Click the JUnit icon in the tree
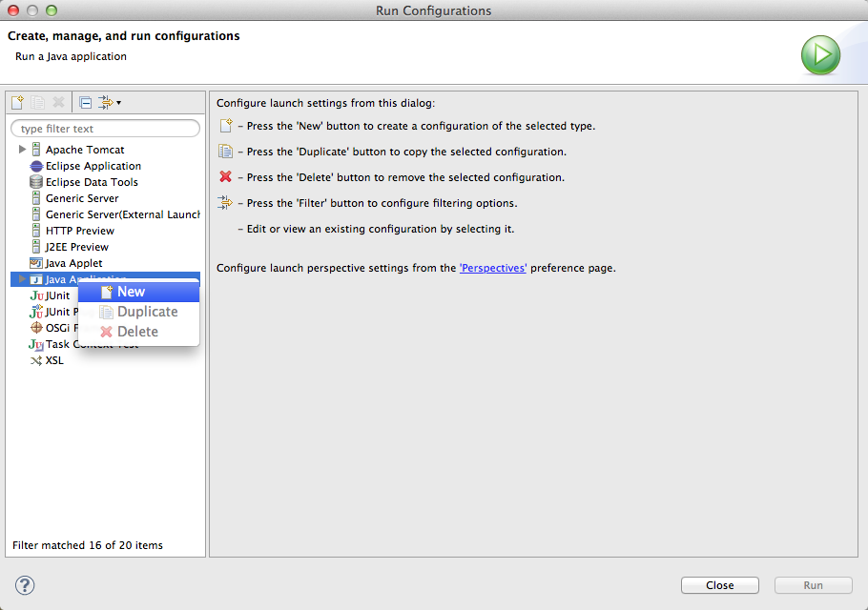The width and height of the screenshot is (868, 610). [36, 295]
